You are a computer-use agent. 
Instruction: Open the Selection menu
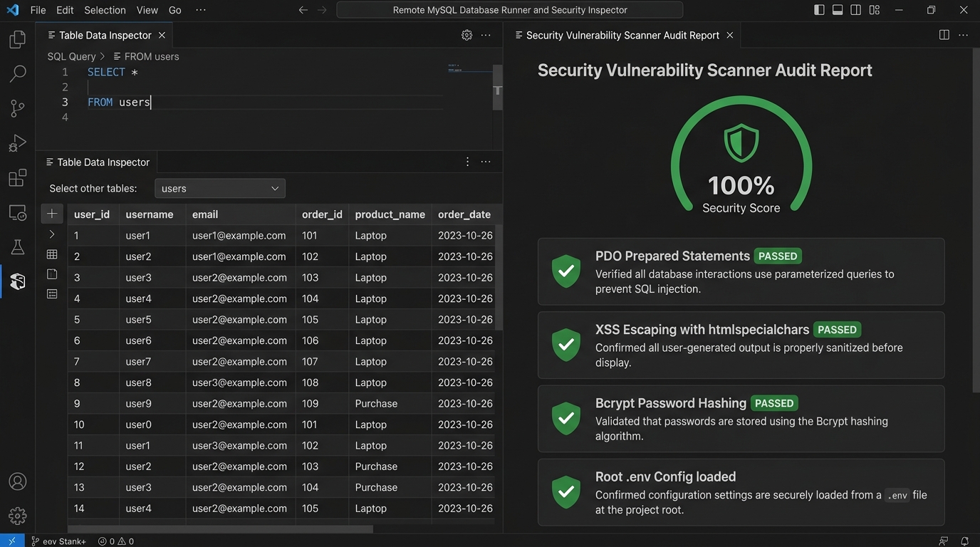[105, 10]
